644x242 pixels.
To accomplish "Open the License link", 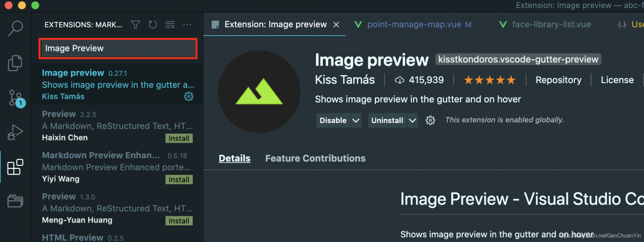I will click(617, 80).
